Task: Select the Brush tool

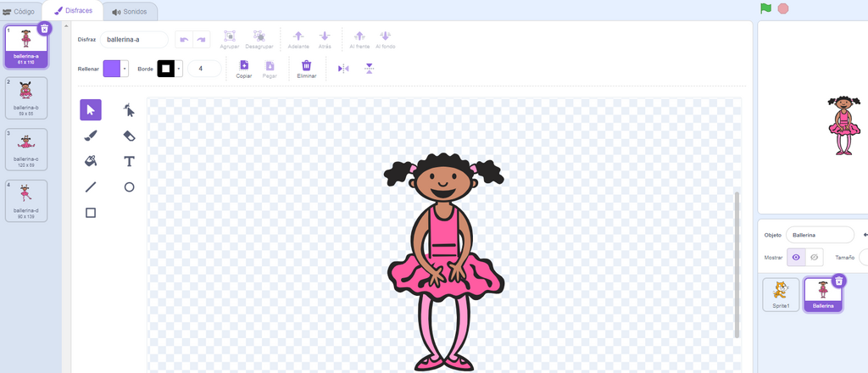Action: (x=91, y=136)
